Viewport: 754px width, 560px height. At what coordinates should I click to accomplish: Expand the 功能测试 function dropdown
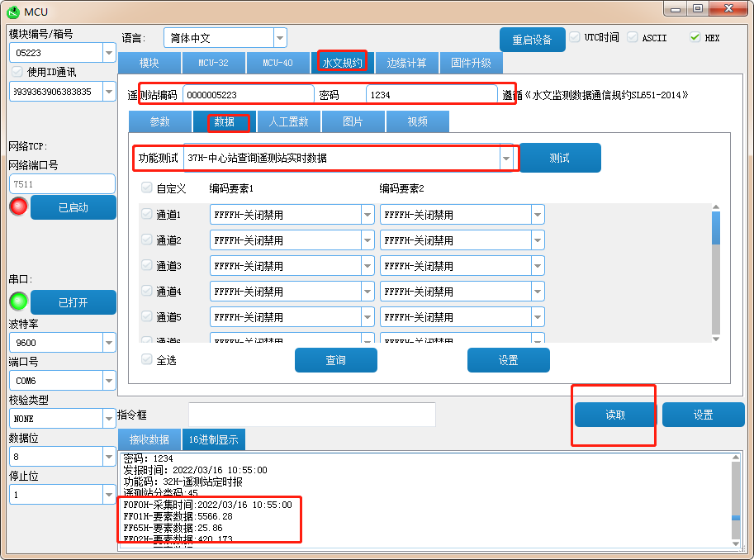click(505, 158)
